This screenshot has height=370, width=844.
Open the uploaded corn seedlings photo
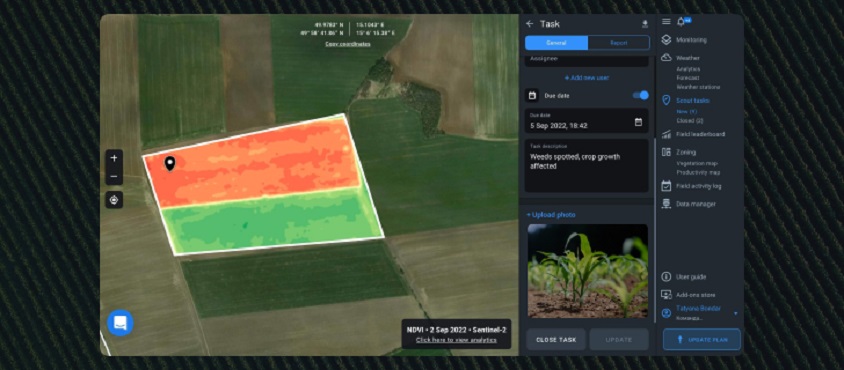click(x=587, y=271)
